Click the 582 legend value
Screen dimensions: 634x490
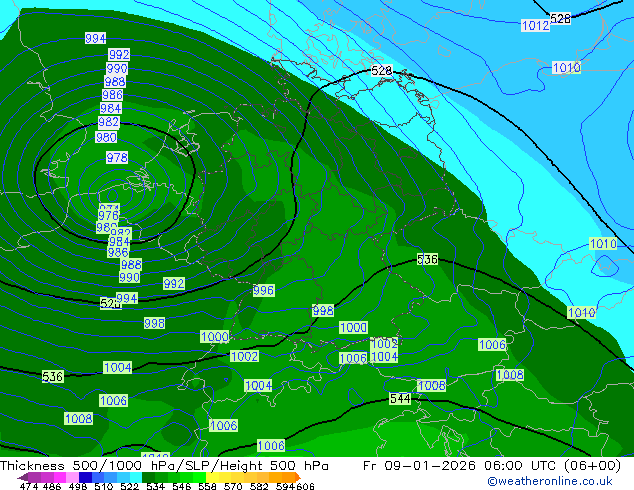click(259, 486)
